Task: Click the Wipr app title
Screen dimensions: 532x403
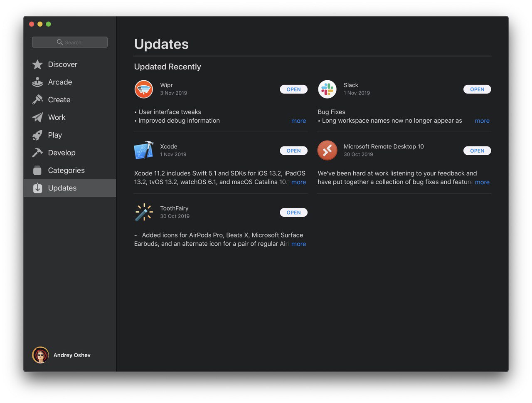Action: (166, 85)
